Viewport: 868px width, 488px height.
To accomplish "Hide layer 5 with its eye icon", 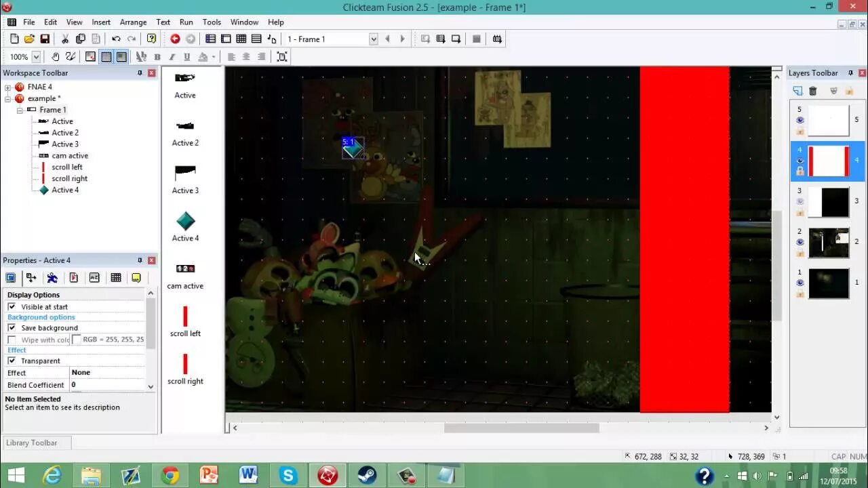I will [800, 120].
